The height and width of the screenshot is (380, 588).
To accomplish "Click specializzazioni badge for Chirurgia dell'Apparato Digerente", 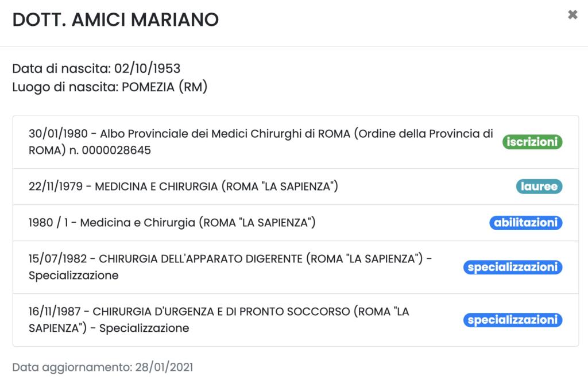I will 513,267.
